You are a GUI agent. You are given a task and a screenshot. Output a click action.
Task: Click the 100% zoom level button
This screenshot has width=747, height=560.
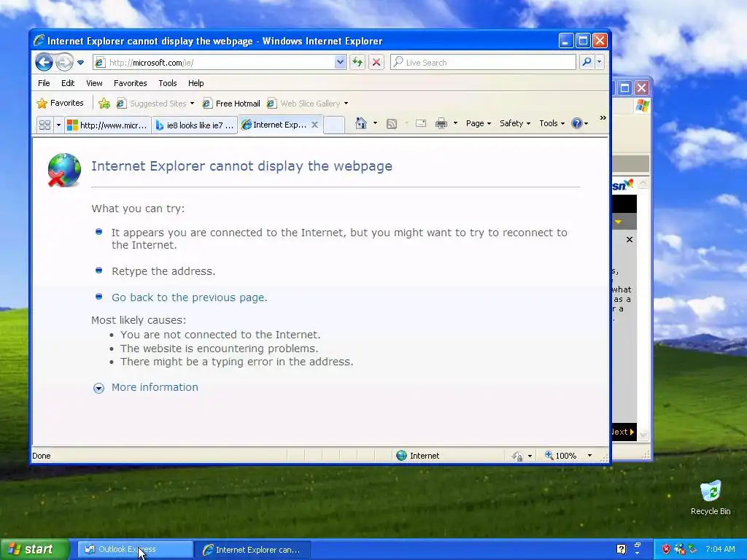561,456
